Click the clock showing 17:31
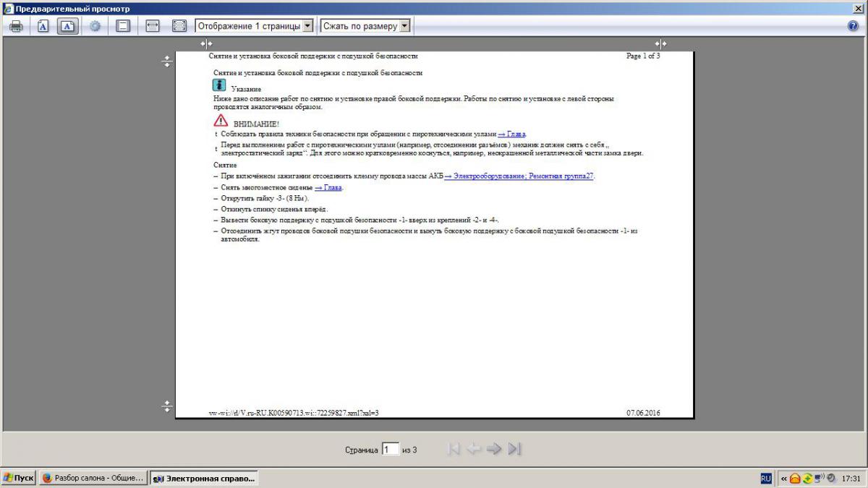 851,479
